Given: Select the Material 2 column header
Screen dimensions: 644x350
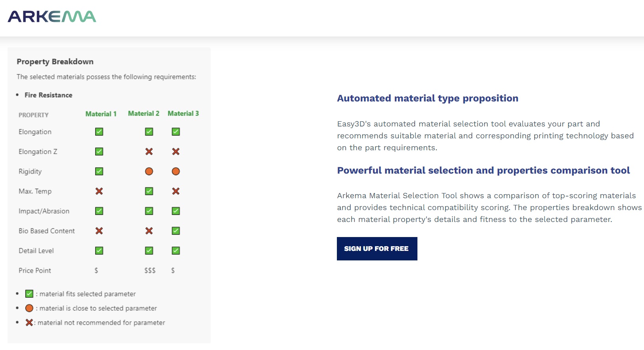Looking at the screenshot, I should 144,113.
